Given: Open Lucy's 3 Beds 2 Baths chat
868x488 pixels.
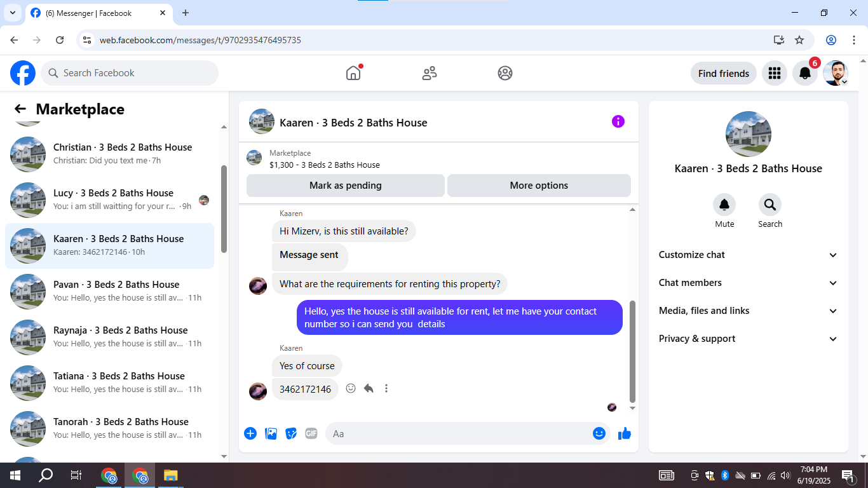Looking at the screenshot, I should coord(109,200).
